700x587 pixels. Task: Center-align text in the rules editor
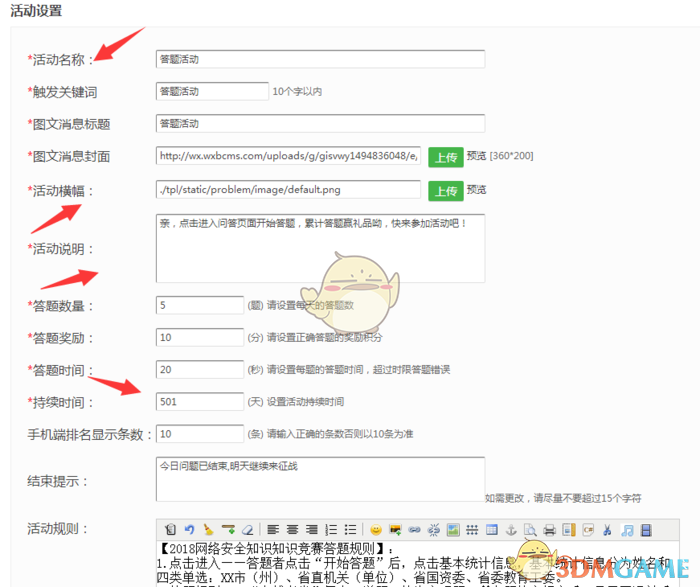[x=292, y=530]
